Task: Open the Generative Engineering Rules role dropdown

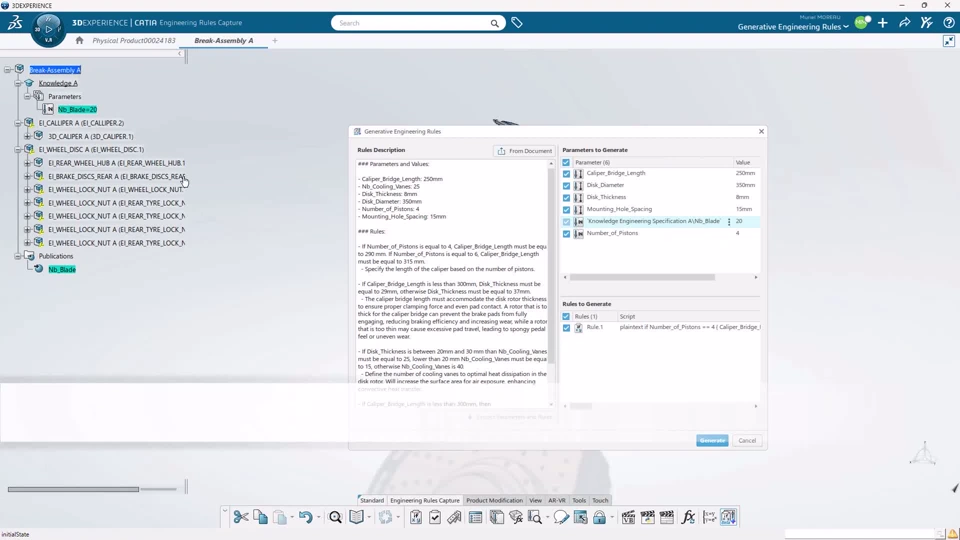Action: click(x=793, y=27)
